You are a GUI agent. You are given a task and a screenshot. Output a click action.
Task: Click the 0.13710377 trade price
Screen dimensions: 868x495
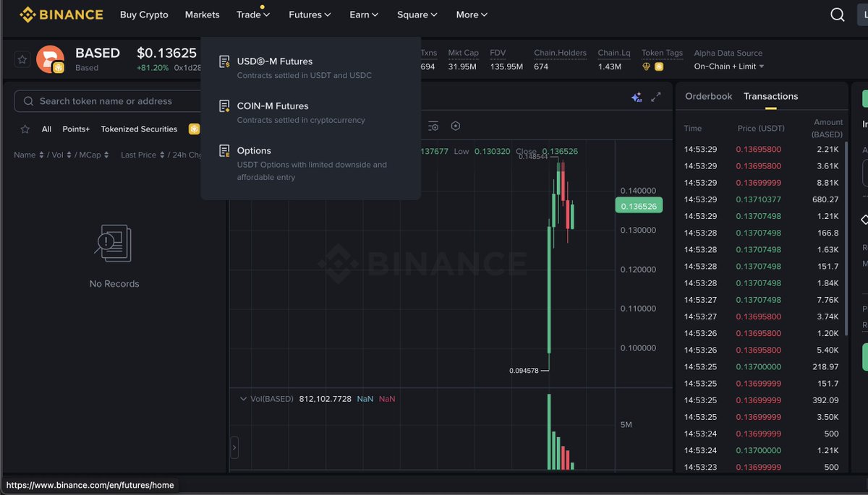pyautogui.click(x=758, y=199)
